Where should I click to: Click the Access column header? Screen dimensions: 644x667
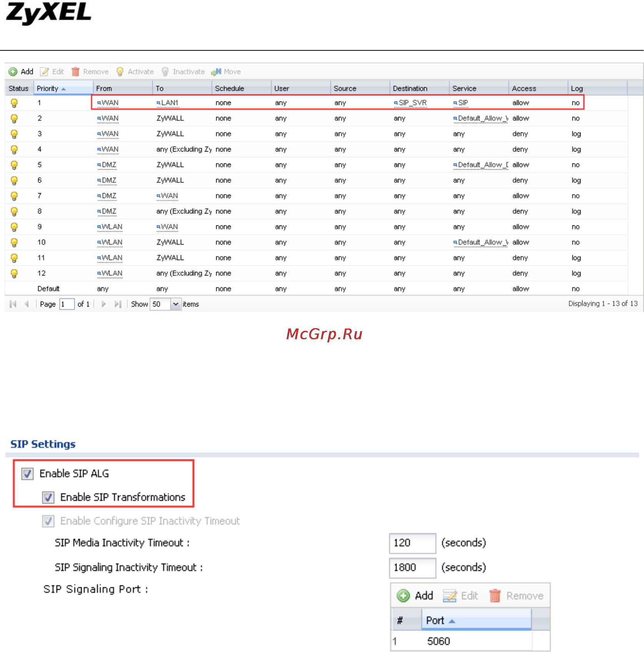point(538,88)
